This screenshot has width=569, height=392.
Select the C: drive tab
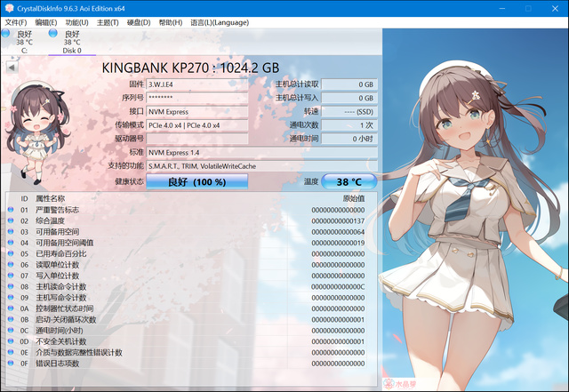[24, 42]
